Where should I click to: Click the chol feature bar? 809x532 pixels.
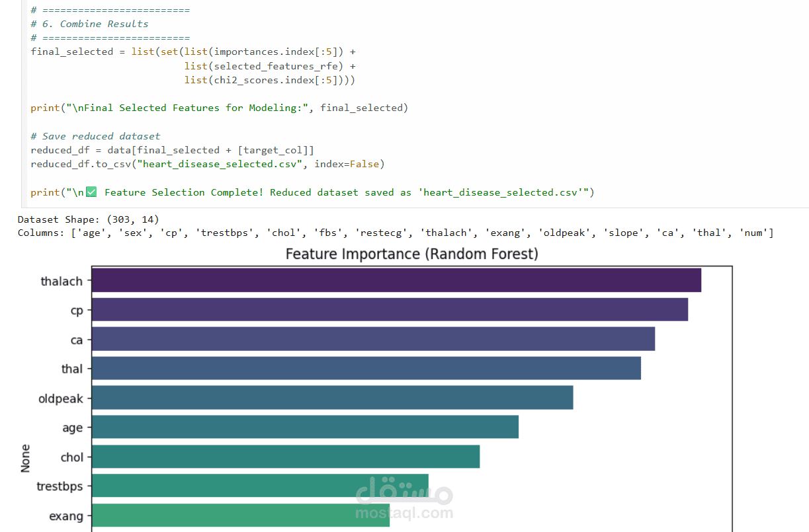pos(285,457)
